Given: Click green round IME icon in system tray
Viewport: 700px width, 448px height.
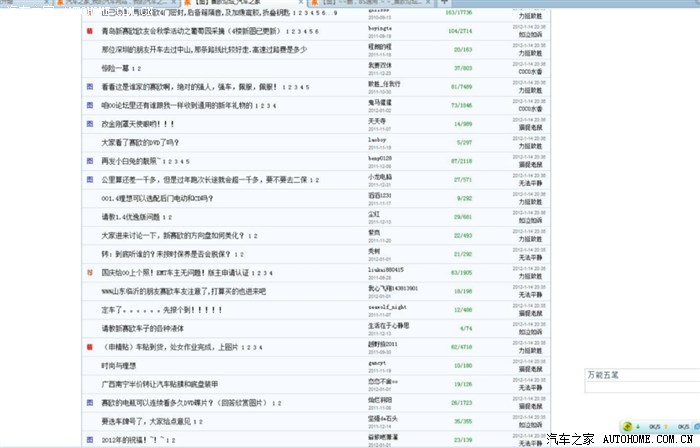Looking at the screenshot, I should (627, 426).
